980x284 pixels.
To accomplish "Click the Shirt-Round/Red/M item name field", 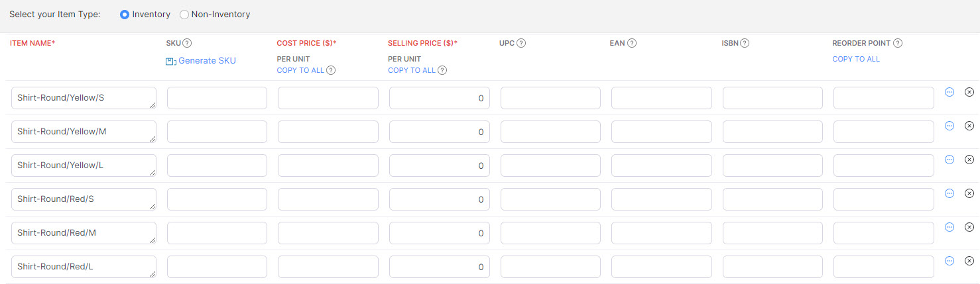I will [84, 233].
